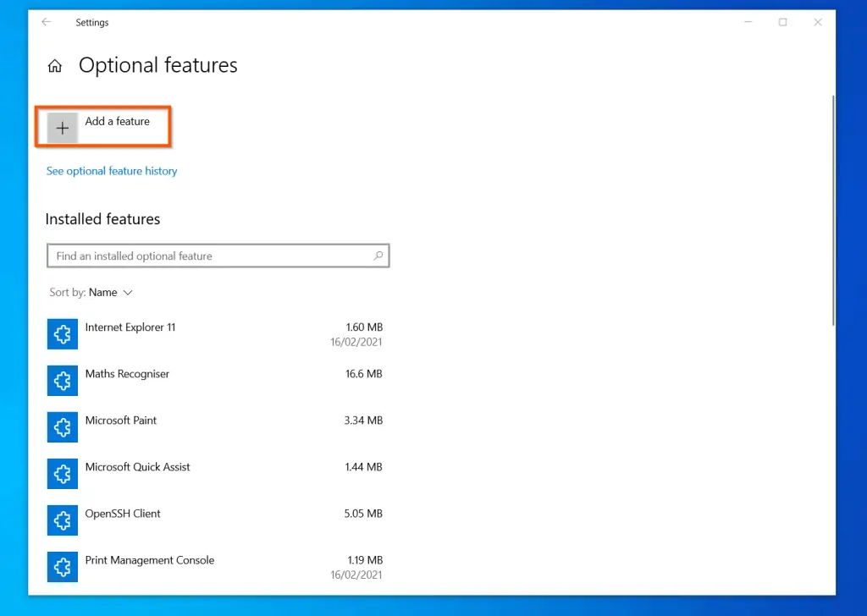Image resolution: width=867 pixels, height=616 pixels.
Task: Click the 1.19 MB size value
Action: 365,560
